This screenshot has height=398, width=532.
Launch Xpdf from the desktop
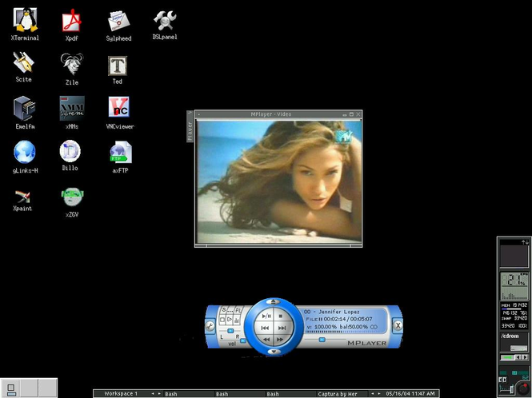point(72,21)
